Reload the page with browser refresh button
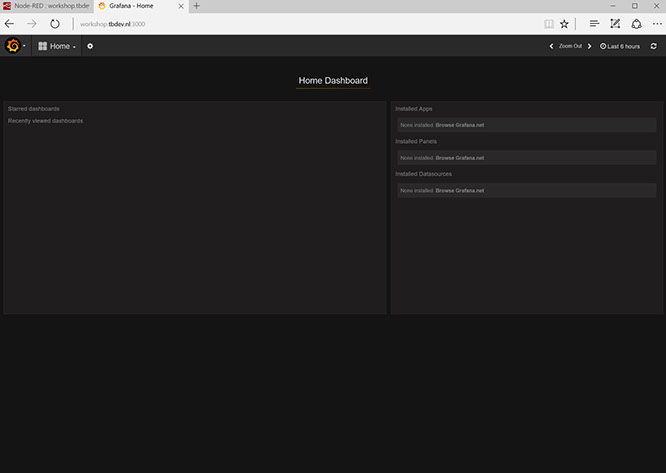 55,24
